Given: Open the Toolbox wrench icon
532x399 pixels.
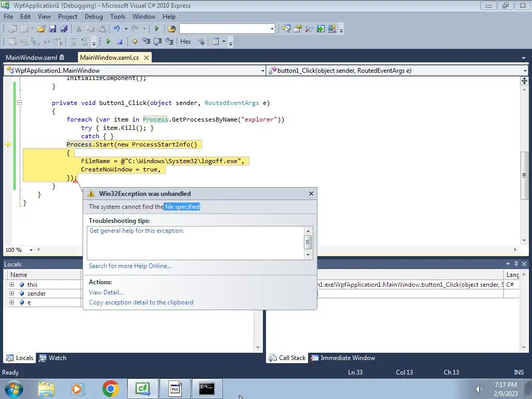Looking at the screenshot, I should 309,29.
